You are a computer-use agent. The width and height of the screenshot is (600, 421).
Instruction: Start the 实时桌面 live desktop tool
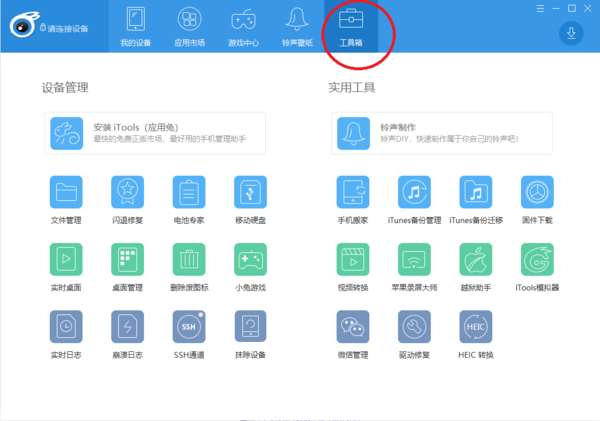[66, 259]
